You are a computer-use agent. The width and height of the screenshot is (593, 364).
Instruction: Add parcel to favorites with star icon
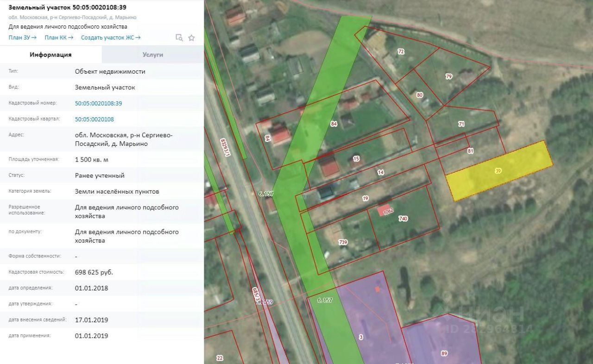click(x=191, y=38)
